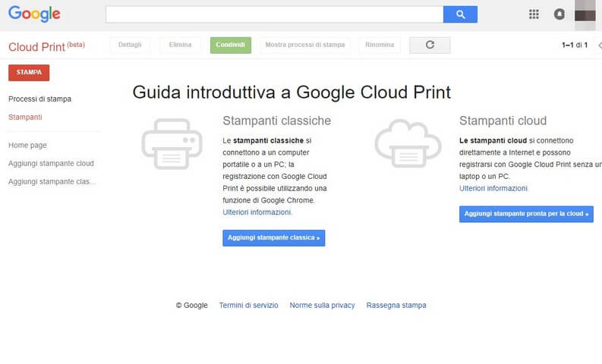
Task: Open Home page sidebar link
Action: (x=27, y=146)
